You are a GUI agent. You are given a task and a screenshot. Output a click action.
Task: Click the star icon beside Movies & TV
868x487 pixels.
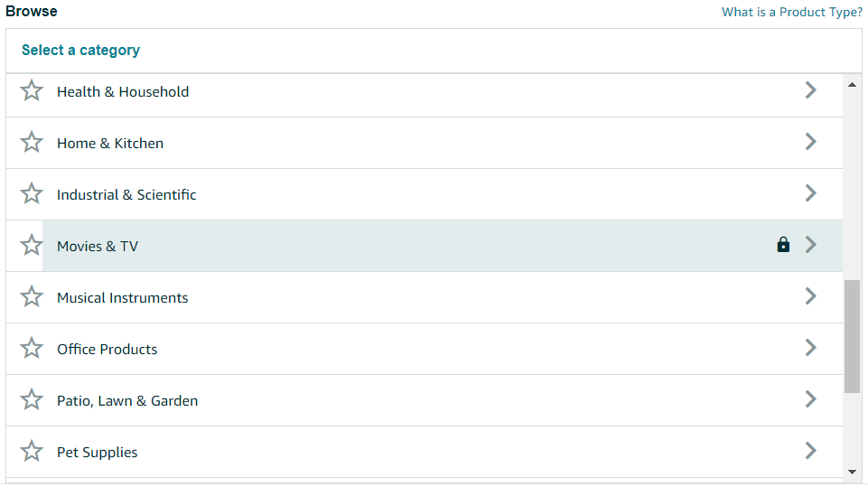click(32, 246)
